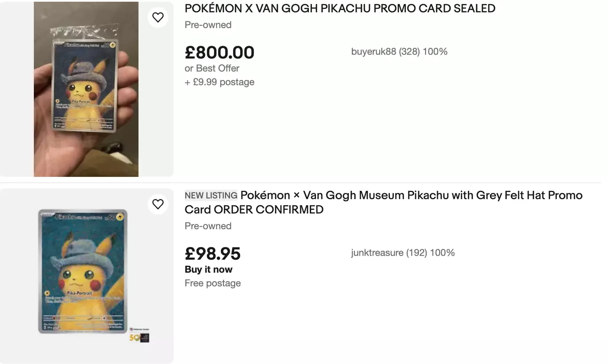Viewport: 608px width, 364px height.
Task: Click 'Pre-owned' on the £98.95 listing
Action: click(208, 226)
